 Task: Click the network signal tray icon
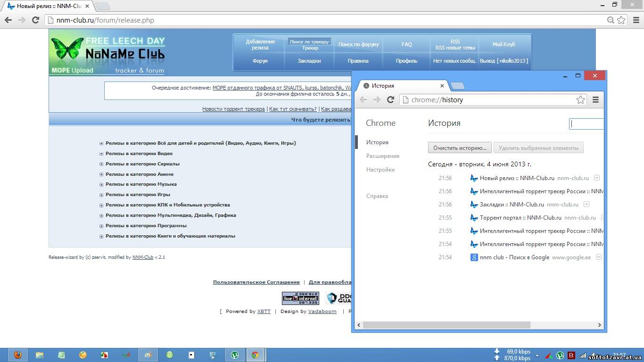583,355
